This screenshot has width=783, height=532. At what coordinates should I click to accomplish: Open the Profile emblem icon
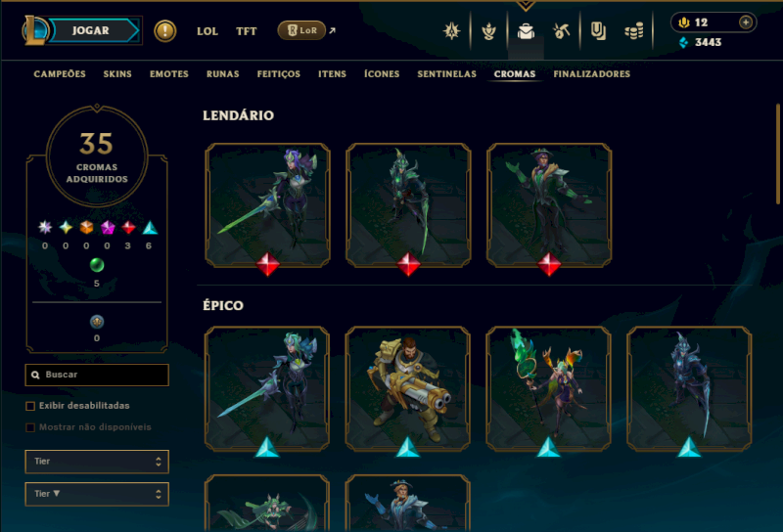click(451, 31)
